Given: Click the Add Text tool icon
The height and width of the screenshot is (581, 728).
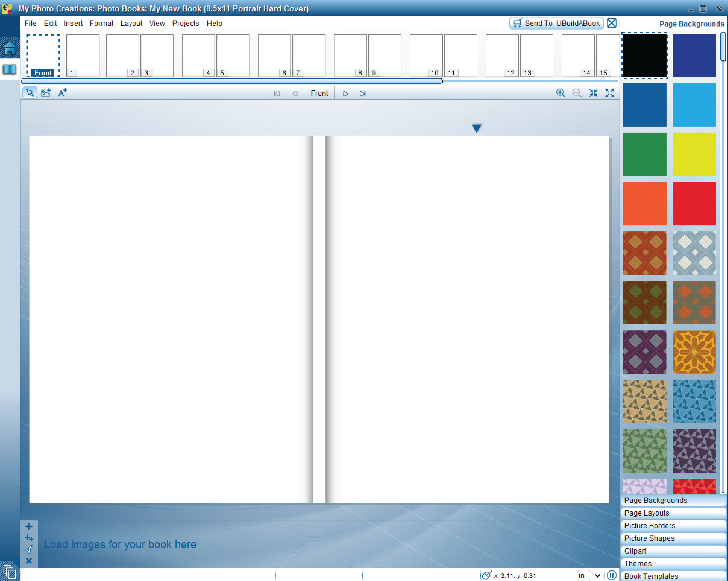Looking at the screenshot, I should click(62, 93).
